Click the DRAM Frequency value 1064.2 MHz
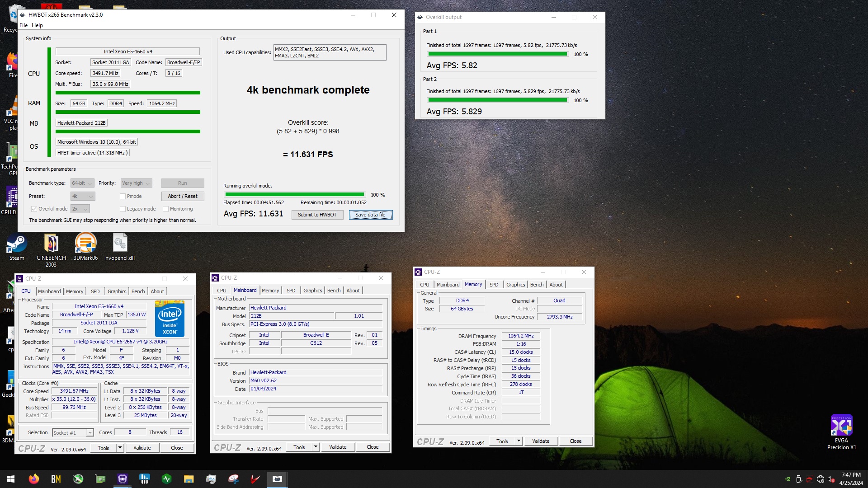This screenshot has height=488, width=868. tap(521, 336)
